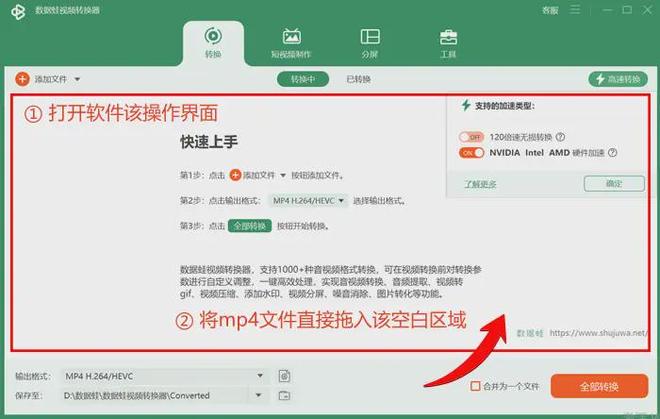Click the 快速上手 heading text

point(209,142)
